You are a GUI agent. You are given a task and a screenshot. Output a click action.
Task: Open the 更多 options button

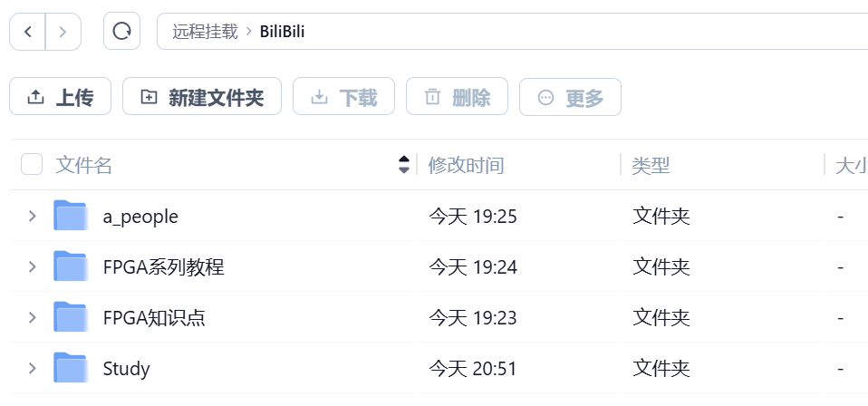(x=570, y=97)
